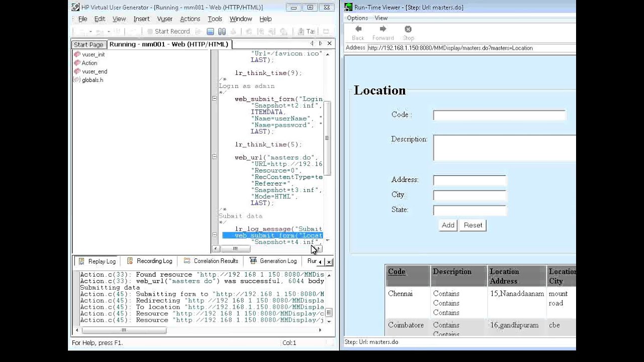The height and width of the screenshot is (362, 644).
Task: Collapse the web_url masters.do code block
Action: click(214, 157)
